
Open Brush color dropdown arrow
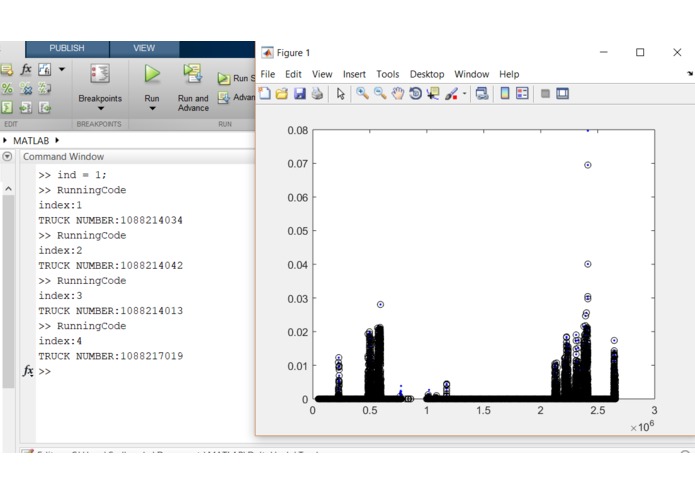coord(465,93)
